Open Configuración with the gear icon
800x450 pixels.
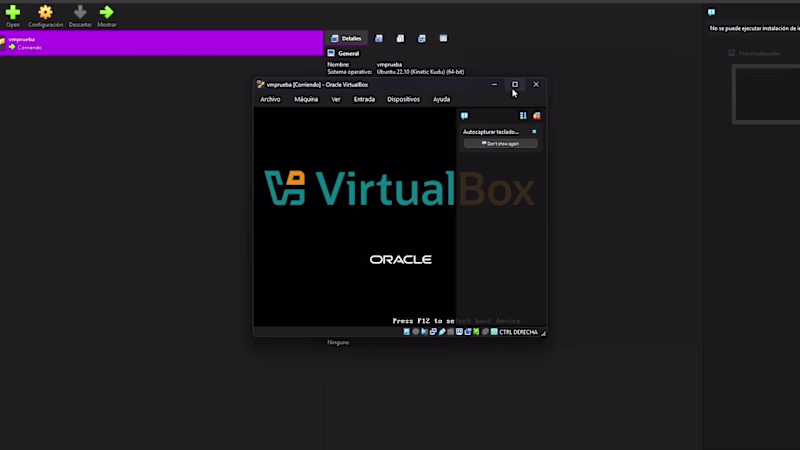[45, 12]
